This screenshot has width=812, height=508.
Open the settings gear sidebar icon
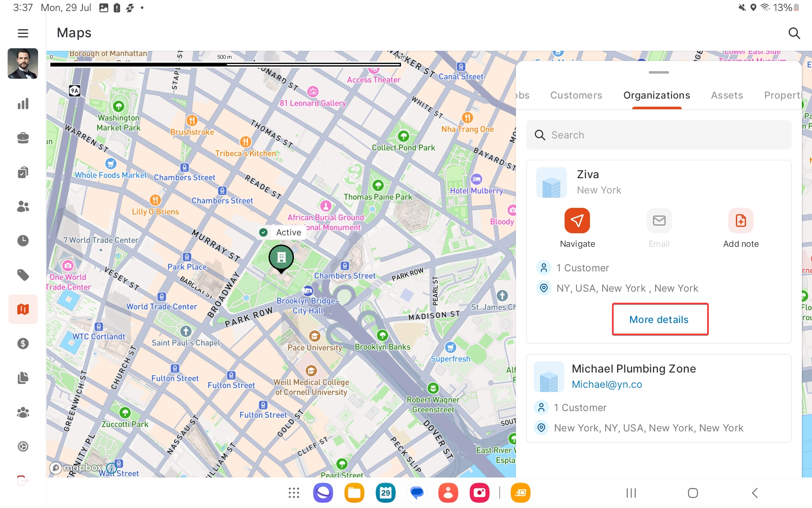(23, 446)
